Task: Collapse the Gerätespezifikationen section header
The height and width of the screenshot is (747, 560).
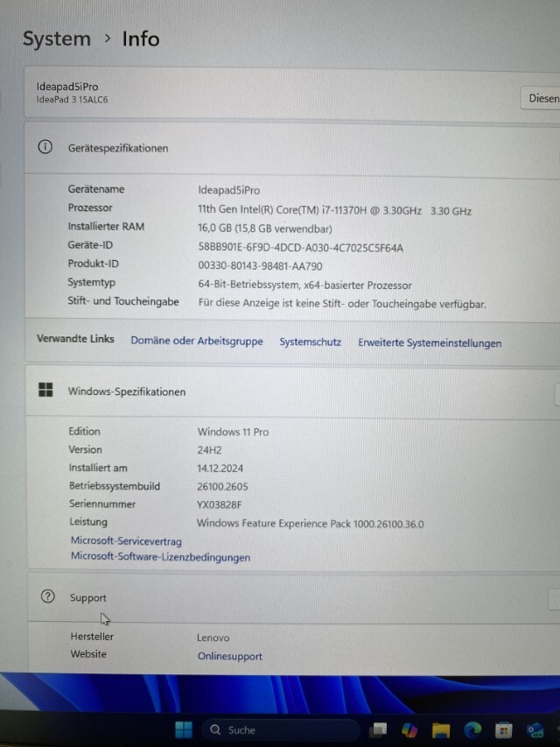Action: tap(292, 148)
